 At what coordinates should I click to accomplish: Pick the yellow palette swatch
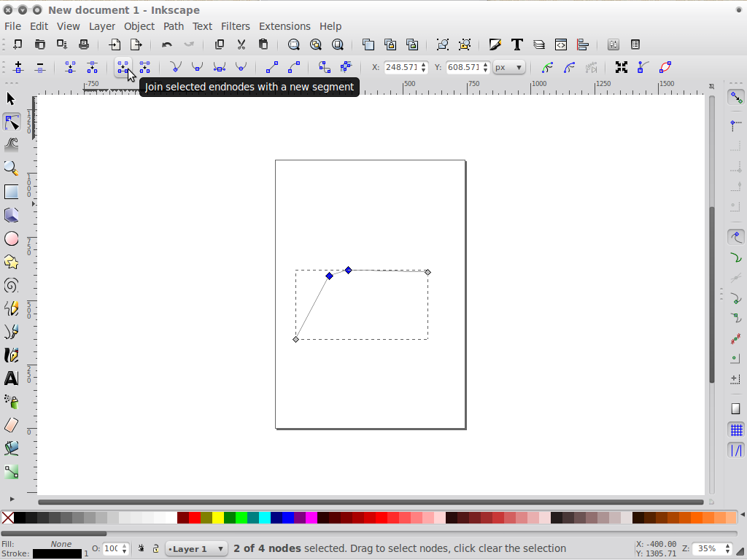point(218,518)
